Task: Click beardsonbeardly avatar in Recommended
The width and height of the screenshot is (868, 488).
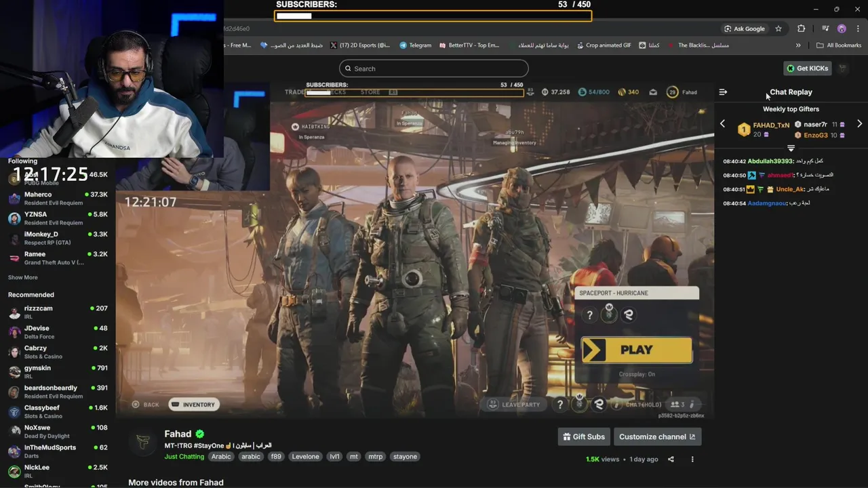Action: pyautogui.click(x=14, y=392)
